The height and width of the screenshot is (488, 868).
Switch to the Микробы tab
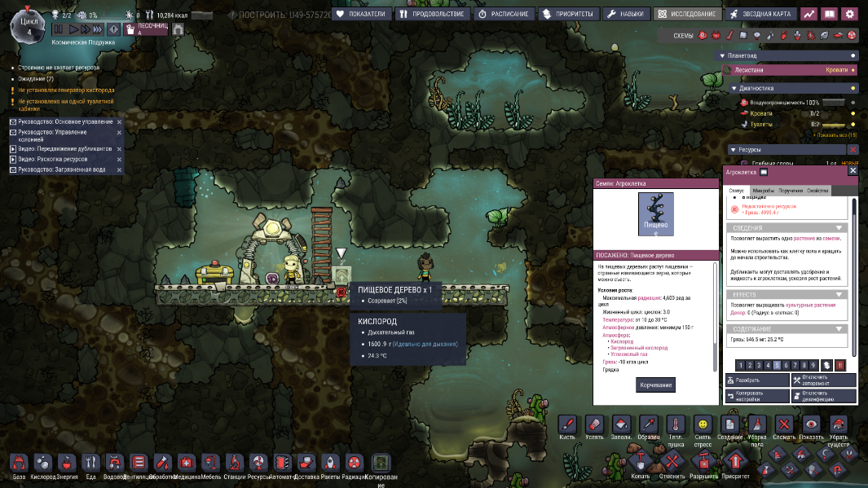764,191
